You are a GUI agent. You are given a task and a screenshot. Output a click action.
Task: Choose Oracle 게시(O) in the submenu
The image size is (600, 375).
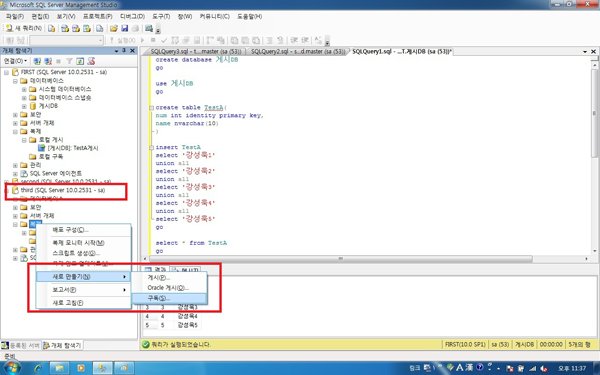pyautogui.click(x=169, y=288)
